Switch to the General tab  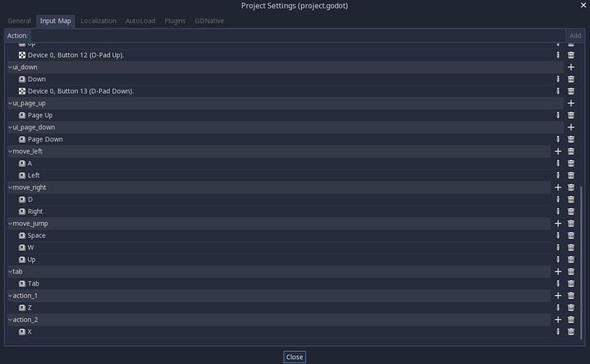[x=19, y=21]
